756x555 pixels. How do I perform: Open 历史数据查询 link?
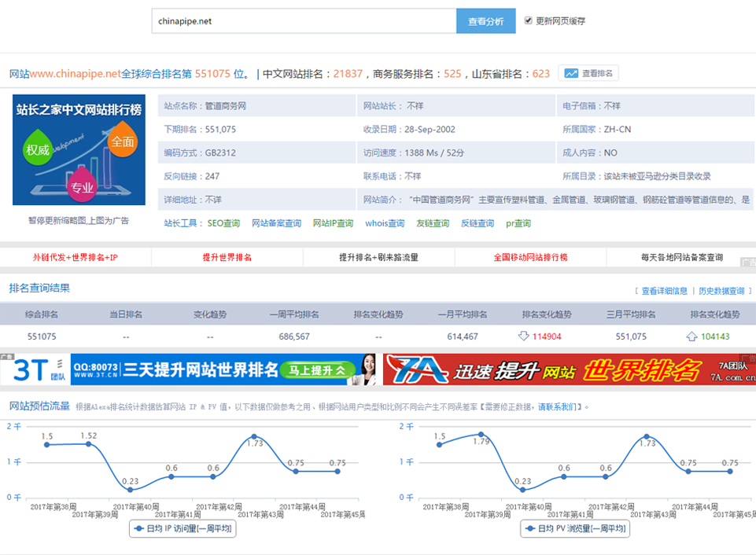721,291
